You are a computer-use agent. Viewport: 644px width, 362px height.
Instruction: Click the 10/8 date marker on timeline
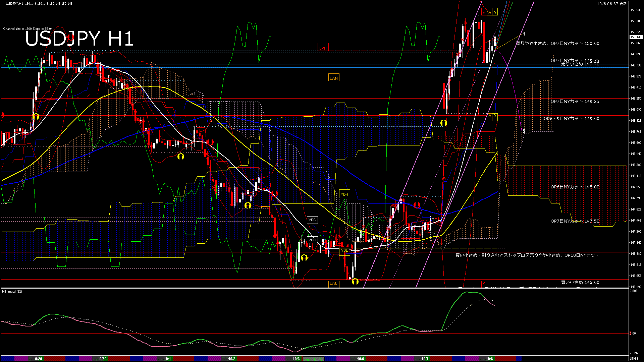pos(489,359)
